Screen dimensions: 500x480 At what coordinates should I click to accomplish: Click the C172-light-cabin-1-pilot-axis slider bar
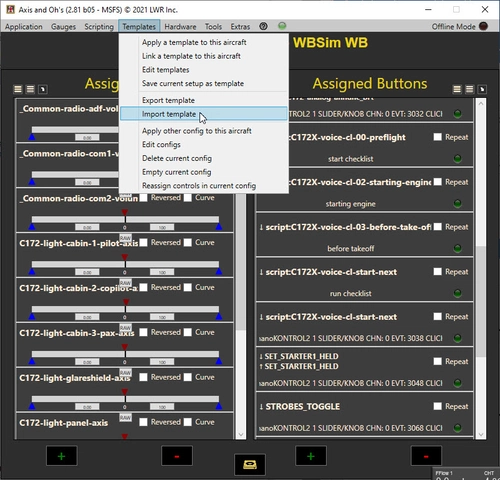click(125, 264)
